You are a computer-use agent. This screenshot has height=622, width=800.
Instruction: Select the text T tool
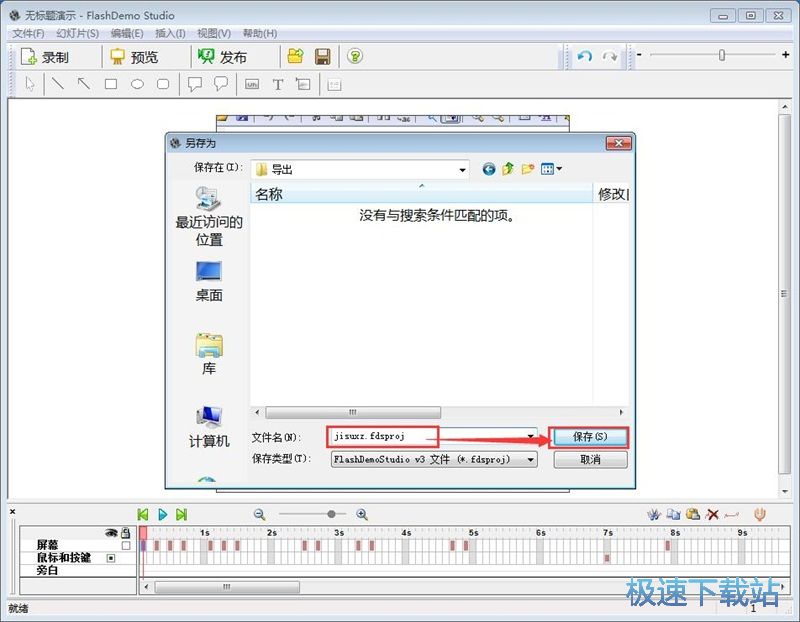pyautogui.click(x=278, y=84)
